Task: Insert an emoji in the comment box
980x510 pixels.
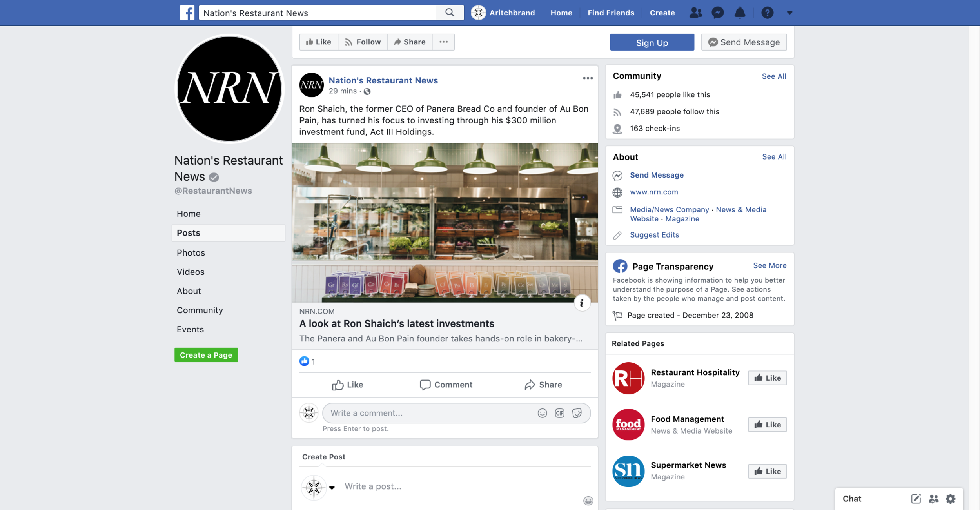Action: 542,413
